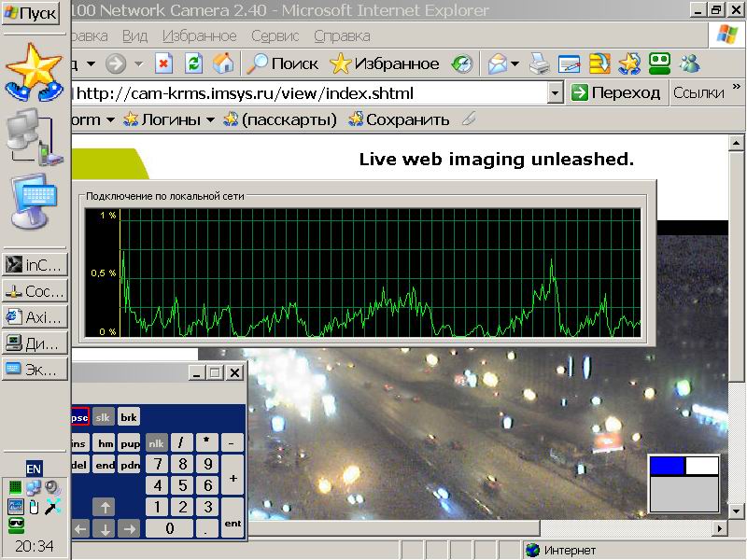Open the History toolbar icon

(462, 63)
